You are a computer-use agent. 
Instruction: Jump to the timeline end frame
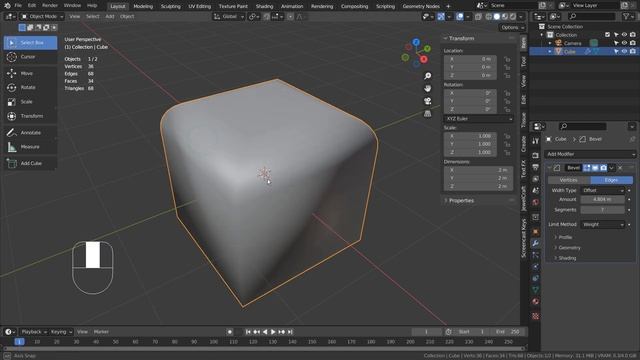(x=290, y=332)
